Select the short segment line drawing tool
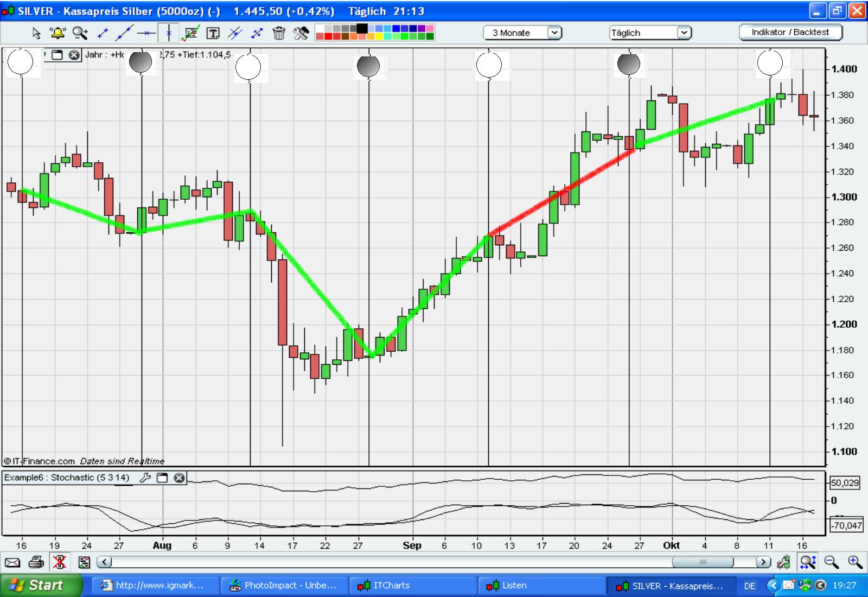 (103, 33)
